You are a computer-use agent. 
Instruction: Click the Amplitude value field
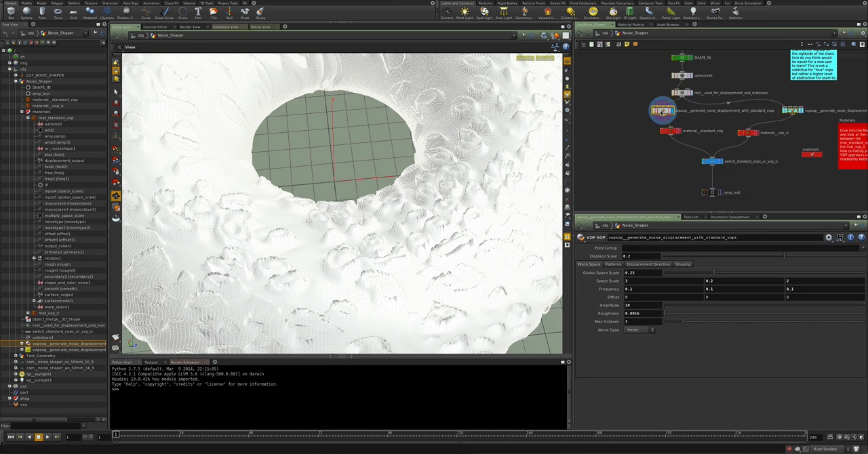pos(643,306)
